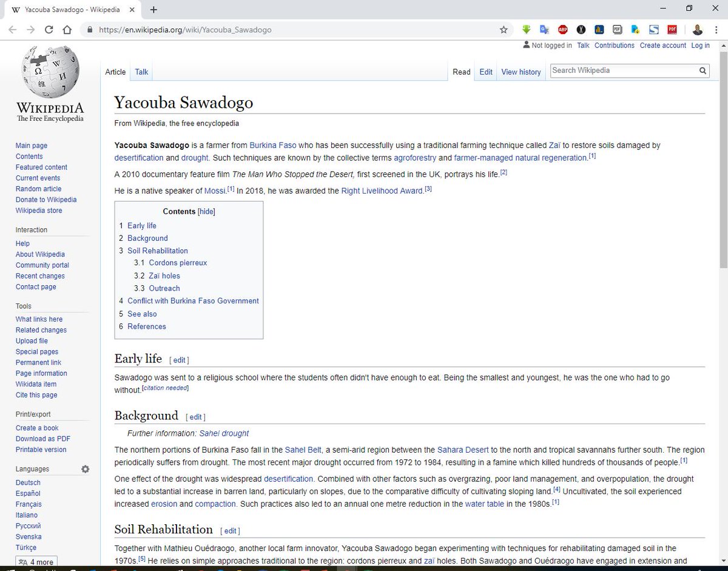Open a new browser tab with plus
728x571 pixels.
(153, 10)
